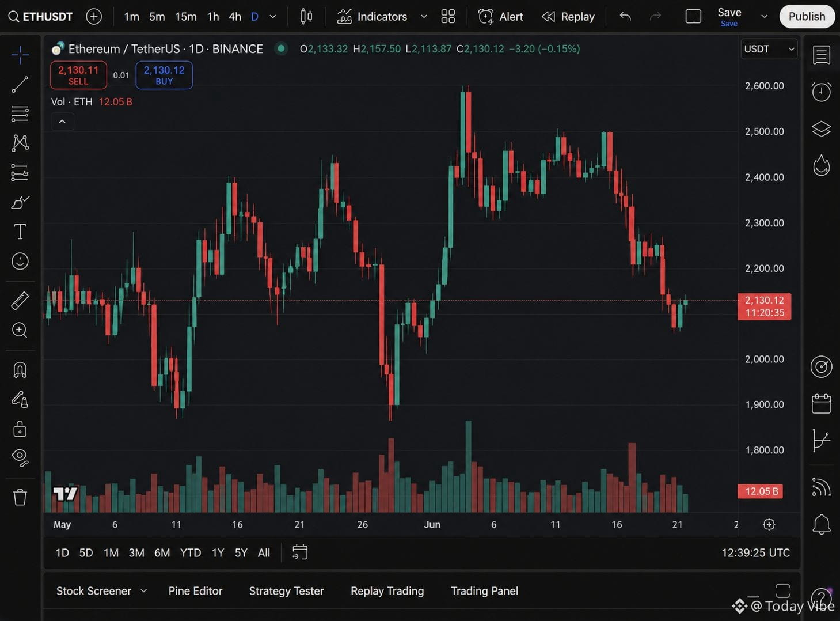This screenshot has width=840, height=621.
Task: Switch to 1m timeframe
Action: [131, 17]
